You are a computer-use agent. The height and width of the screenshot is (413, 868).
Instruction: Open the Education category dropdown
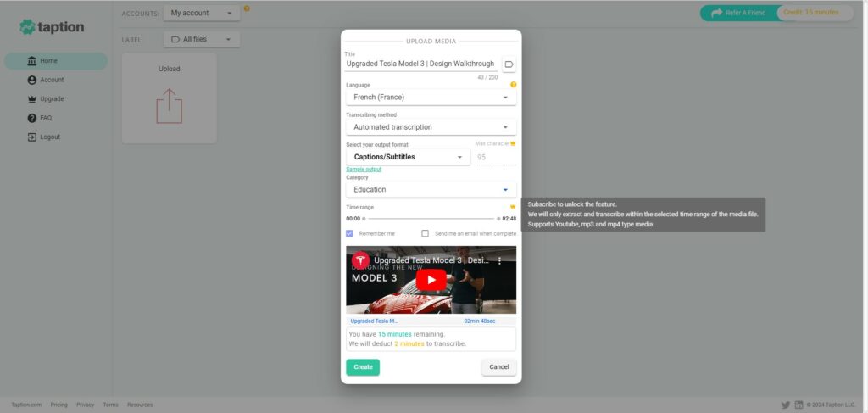431,189
